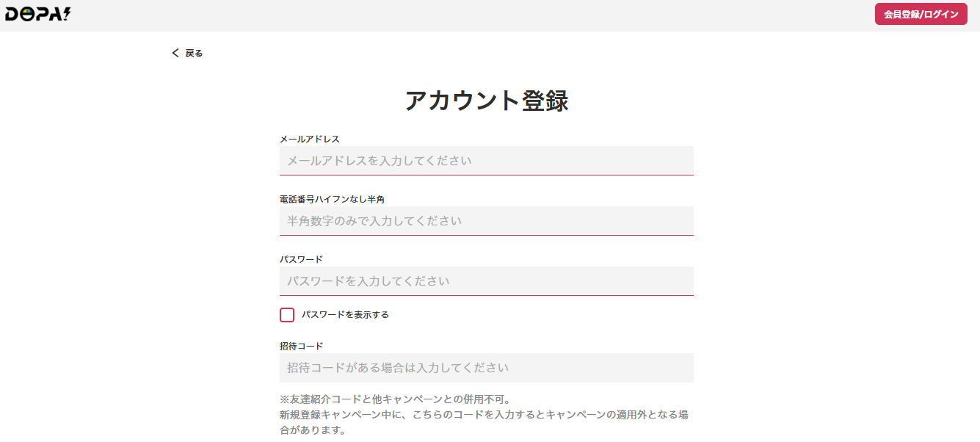Tick the show password checkbox
The width and height of the screenshot is (980, 442).
click(287, 315)
